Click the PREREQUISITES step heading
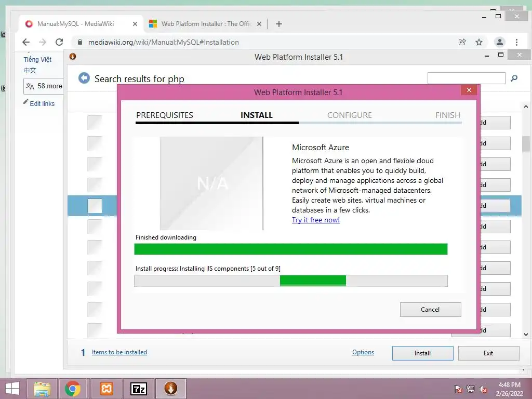 tap(165, 115)
